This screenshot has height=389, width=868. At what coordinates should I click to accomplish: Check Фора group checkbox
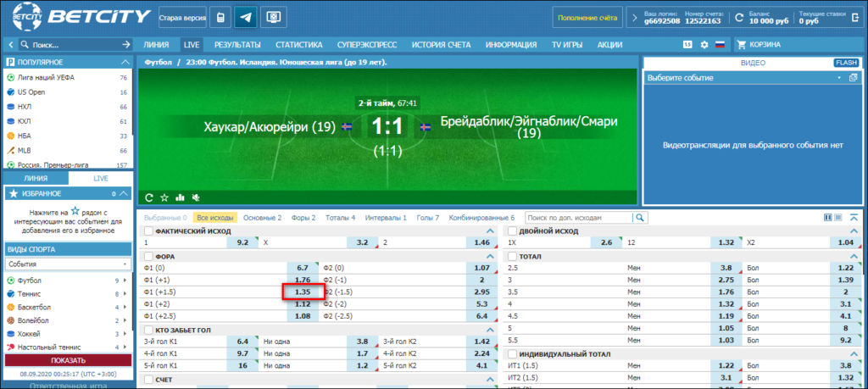148,257
